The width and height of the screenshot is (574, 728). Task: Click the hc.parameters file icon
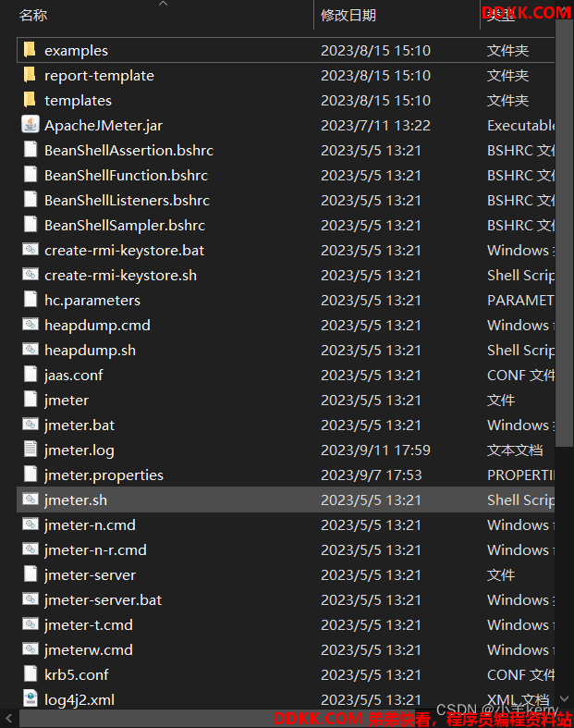pos(31,300)
